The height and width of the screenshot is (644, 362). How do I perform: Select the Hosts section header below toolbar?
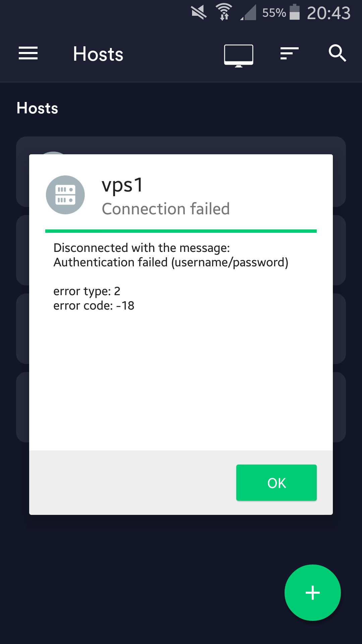(38, 108)
